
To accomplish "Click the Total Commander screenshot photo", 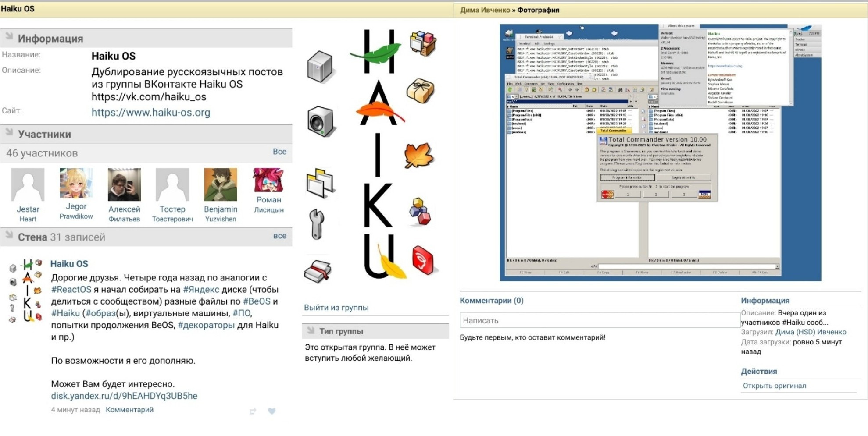I will pos(661,152).
